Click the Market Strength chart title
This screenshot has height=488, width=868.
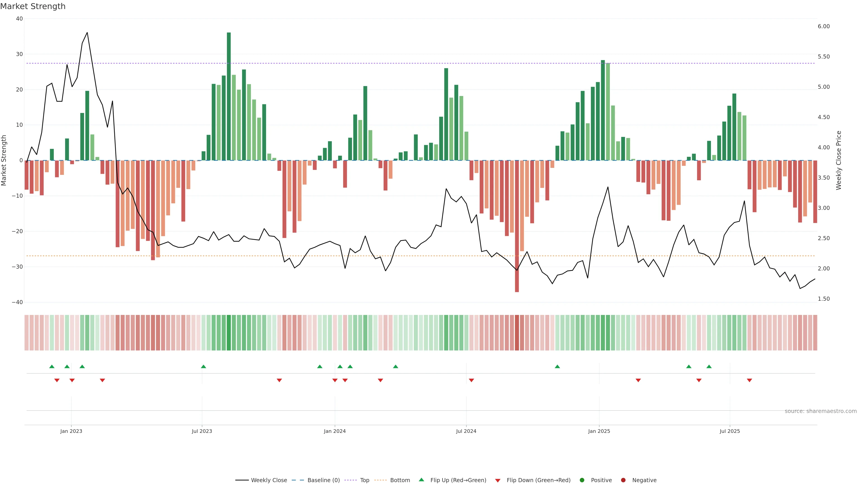click(33, 6)
